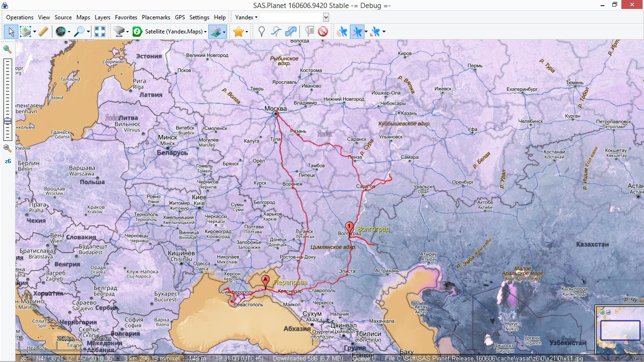Image resolution: width=644 pixels, height=362 pixels.
Task: Click the Go To globe icon
Action: (x=61, y=32)
